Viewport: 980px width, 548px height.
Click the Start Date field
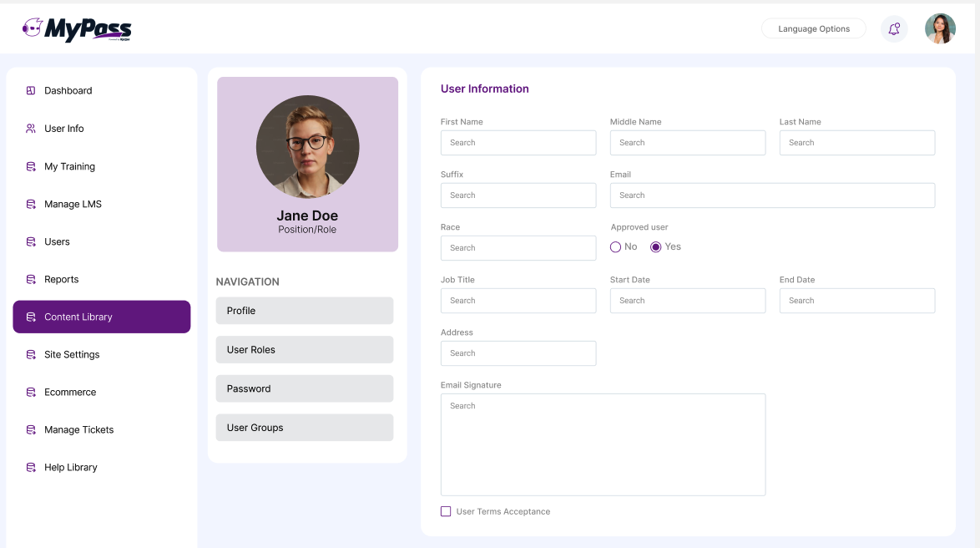688,300
